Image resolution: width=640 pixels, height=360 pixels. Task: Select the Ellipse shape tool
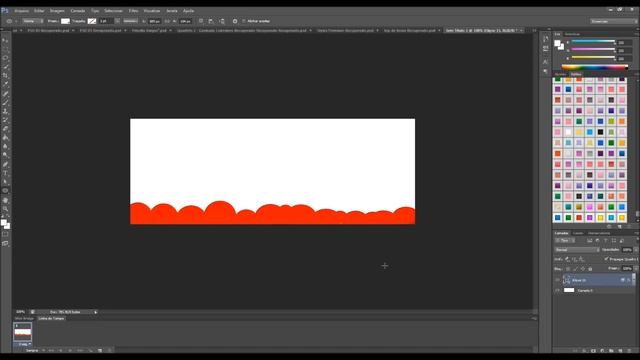pyautogui.click(x=5, y=191)
